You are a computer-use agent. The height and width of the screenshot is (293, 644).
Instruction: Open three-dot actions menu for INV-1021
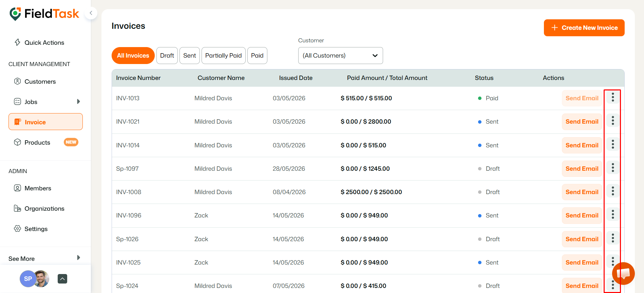[x=613, y=121]
